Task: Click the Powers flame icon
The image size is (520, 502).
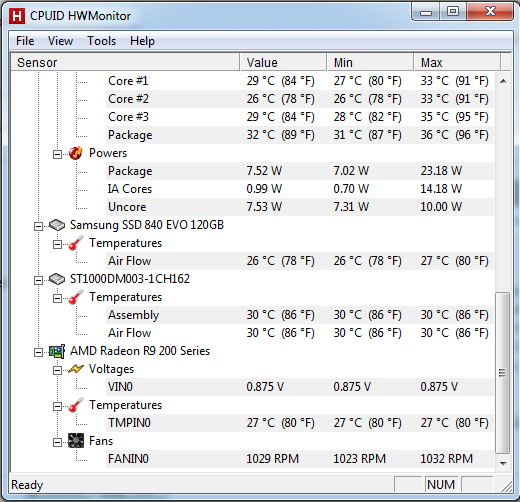Action: point(76,153)
